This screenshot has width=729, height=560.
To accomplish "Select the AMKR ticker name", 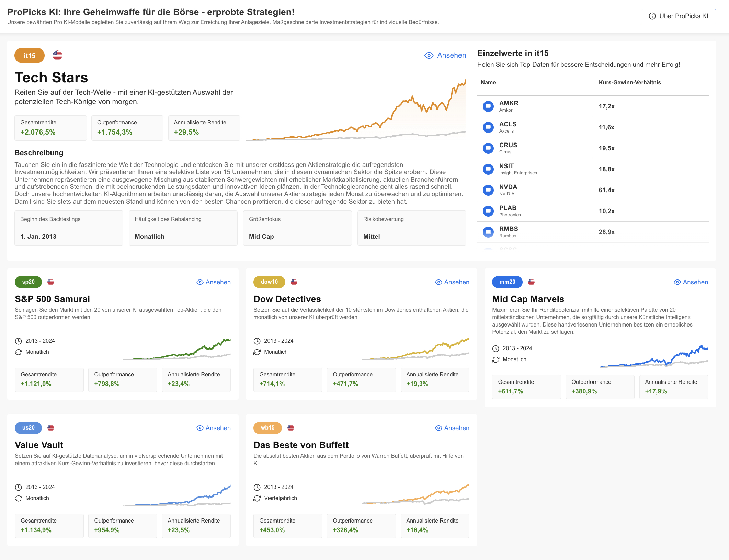I will coord(509,103).
